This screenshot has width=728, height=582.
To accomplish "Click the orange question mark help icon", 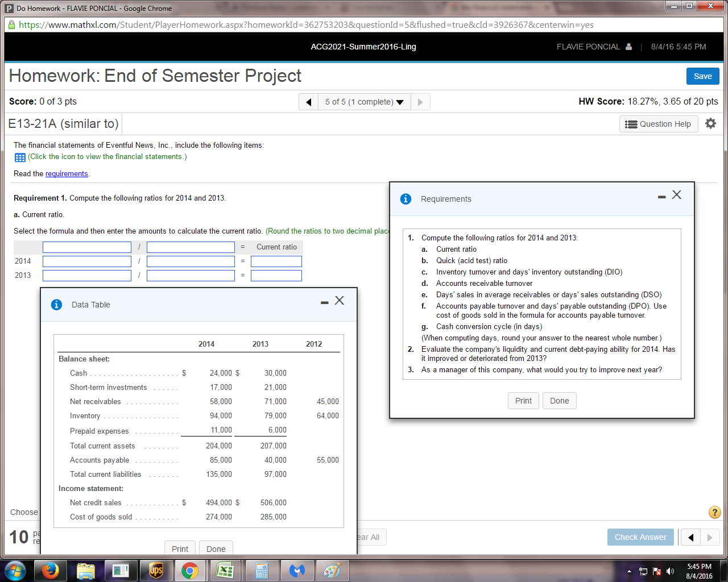I will click(x=714, y=512).
